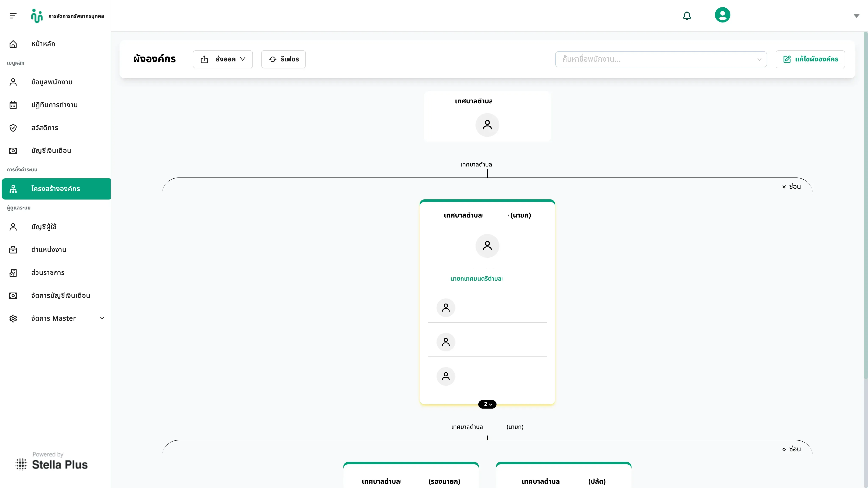The height and width of the screenshot is (488, 868).
Task: Open ตำแหน่งงาน briefcase icon
Action: coord(13,250)
